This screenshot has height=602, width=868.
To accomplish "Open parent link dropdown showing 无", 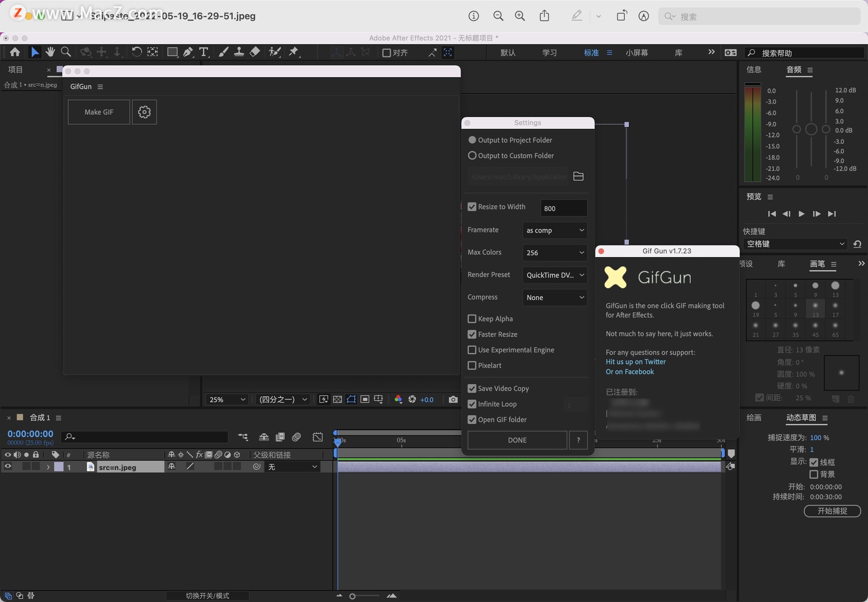I will [x=292, y=467].
